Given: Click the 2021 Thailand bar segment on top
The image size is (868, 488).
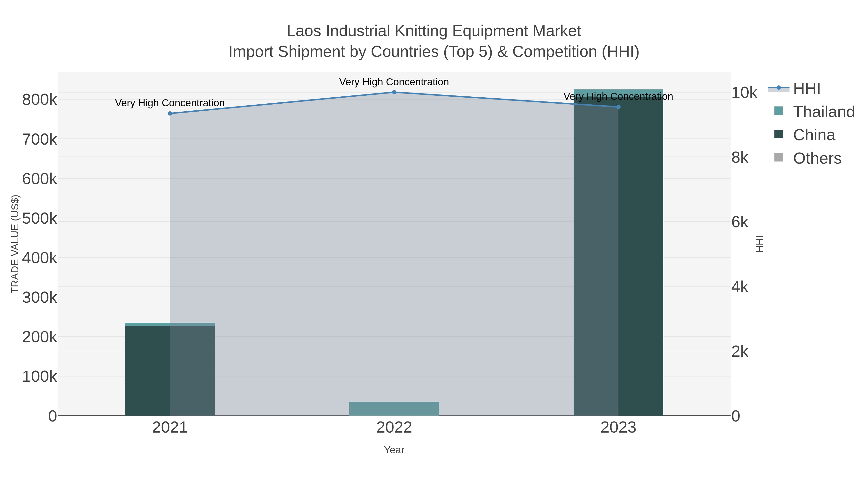Looking at the screenshot, I should 170,324.
